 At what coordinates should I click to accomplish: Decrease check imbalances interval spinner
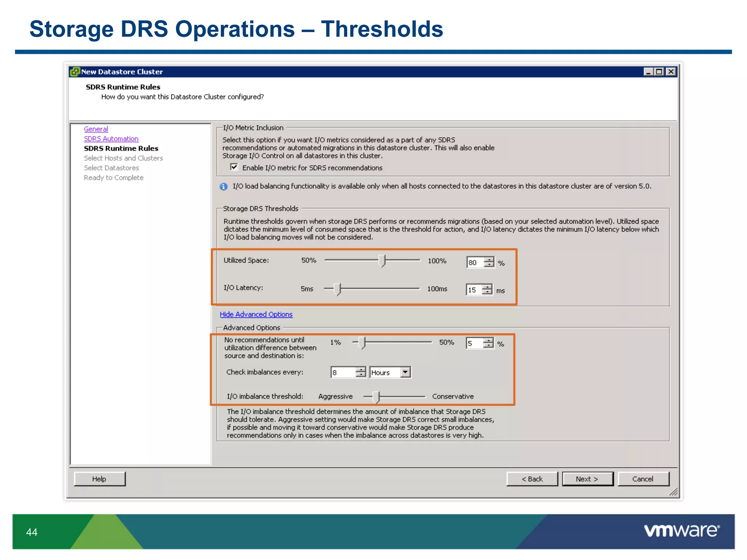click(x=361, y=375)
